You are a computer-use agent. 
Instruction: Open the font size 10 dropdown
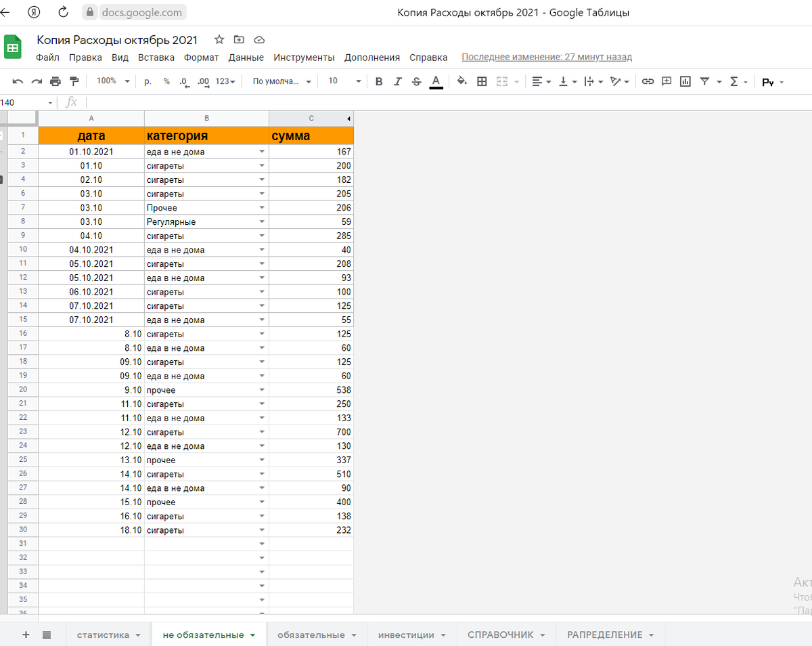tap(344, 81)
